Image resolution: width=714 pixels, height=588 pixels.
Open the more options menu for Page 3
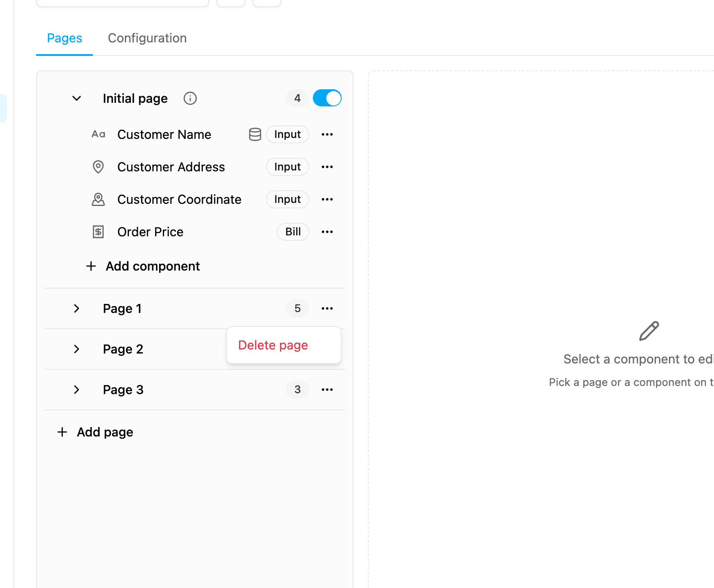(327, 390)
